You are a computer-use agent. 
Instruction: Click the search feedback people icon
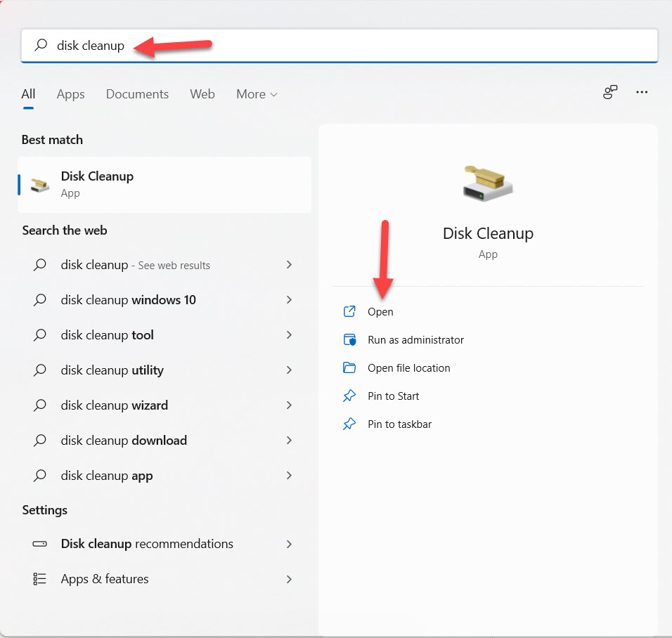coord(610,92)
